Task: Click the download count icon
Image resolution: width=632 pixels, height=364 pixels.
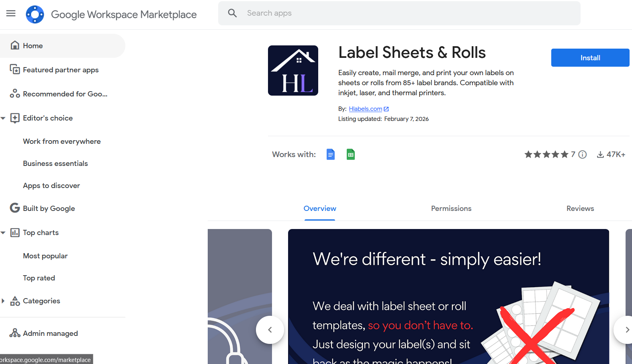Action: click(x=600, y=155)
